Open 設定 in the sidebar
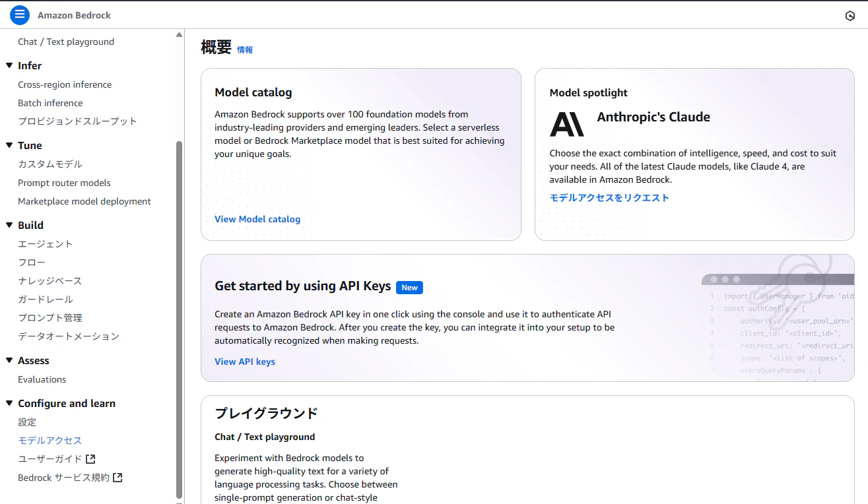 27,422
